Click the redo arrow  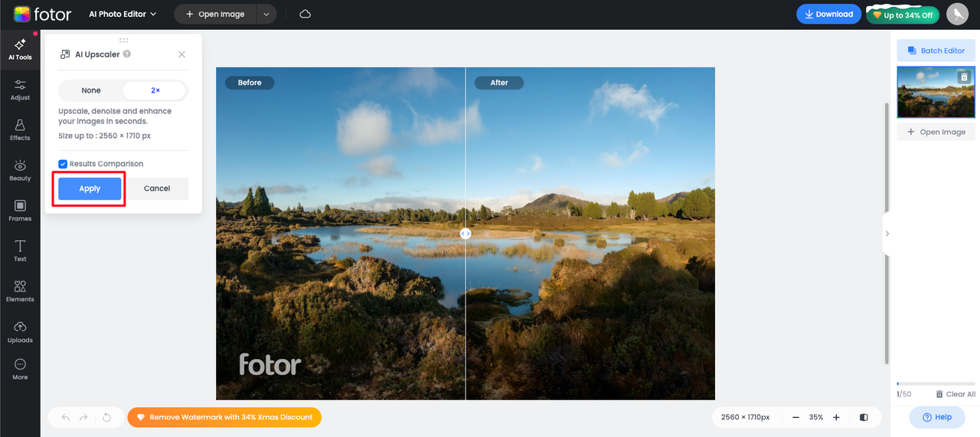pos(84,417)
